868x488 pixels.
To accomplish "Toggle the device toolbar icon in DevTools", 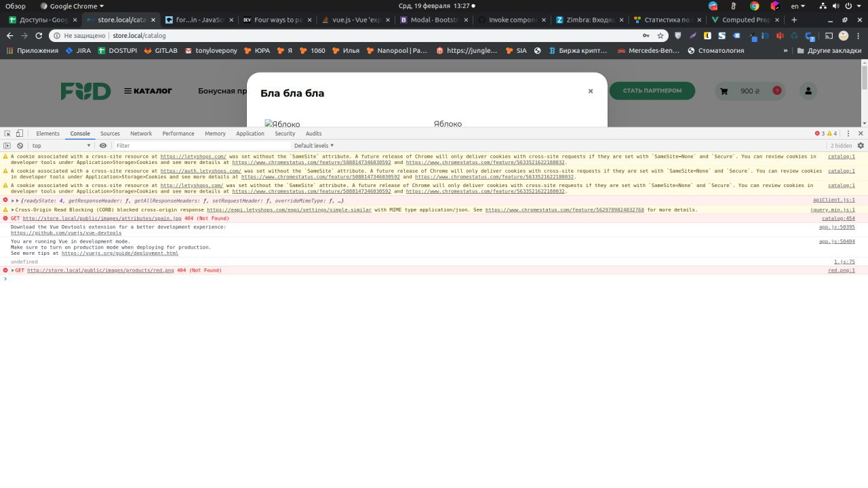I will coord(20,134).
